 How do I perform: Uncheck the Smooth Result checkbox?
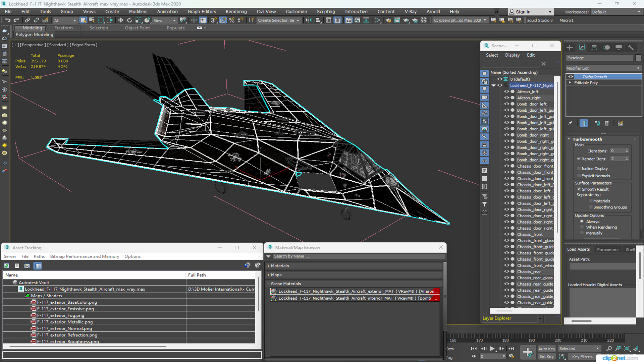(579, 189)
